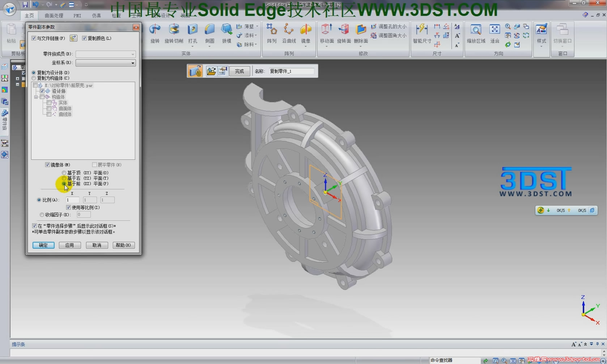The height and width of the screenshot is (364, 607).
Task: Switch to the PMI ribbon tab
Action: [77, 16]
